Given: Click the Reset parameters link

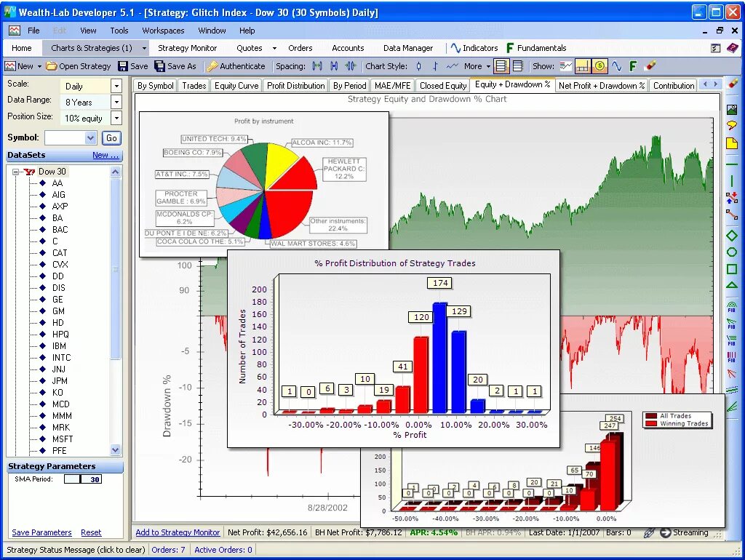Looking at the screenshot, I should (x=91, y=532).
